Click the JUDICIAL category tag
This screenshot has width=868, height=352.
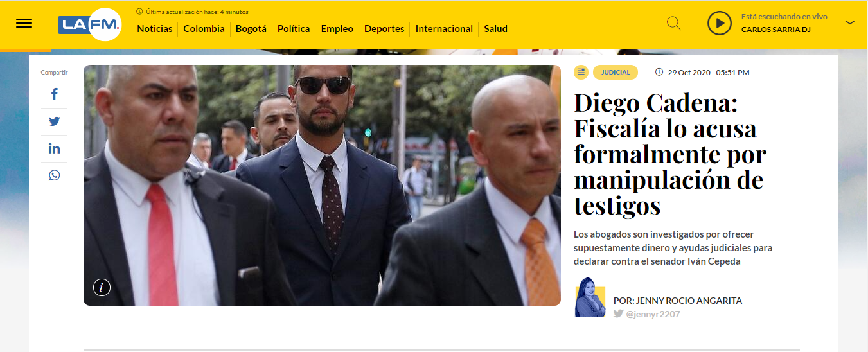pos(616,73)
